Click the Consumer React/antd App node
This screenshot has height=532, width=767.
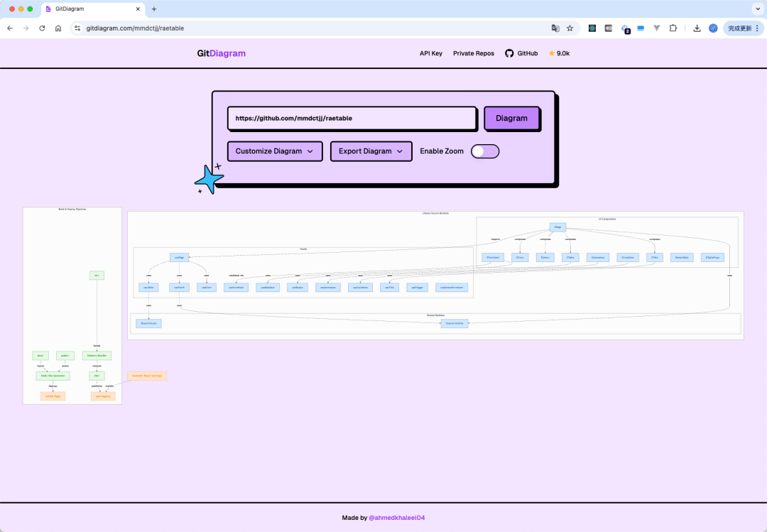(147, 376)
